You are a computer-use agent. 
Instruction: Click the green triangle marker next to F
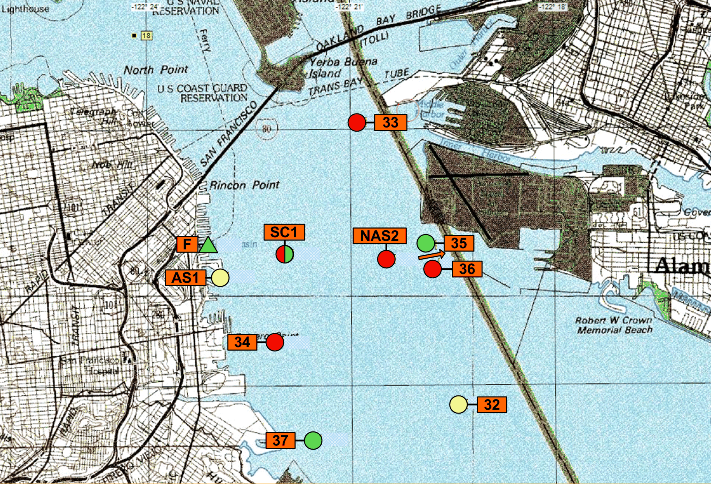(208, 245)
